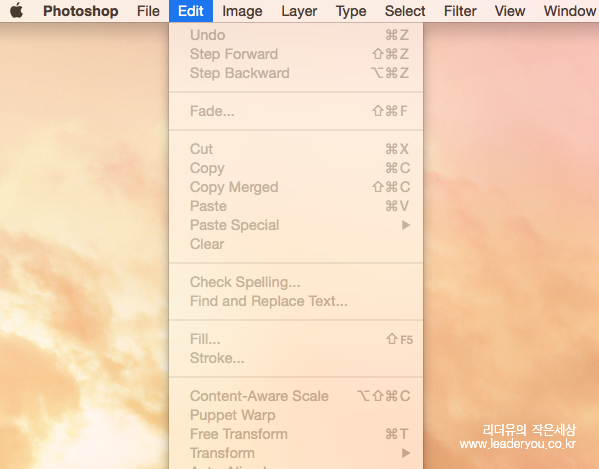Open the Layer menu
Viewport: 599px width, 469px height.
coord(299,11)
